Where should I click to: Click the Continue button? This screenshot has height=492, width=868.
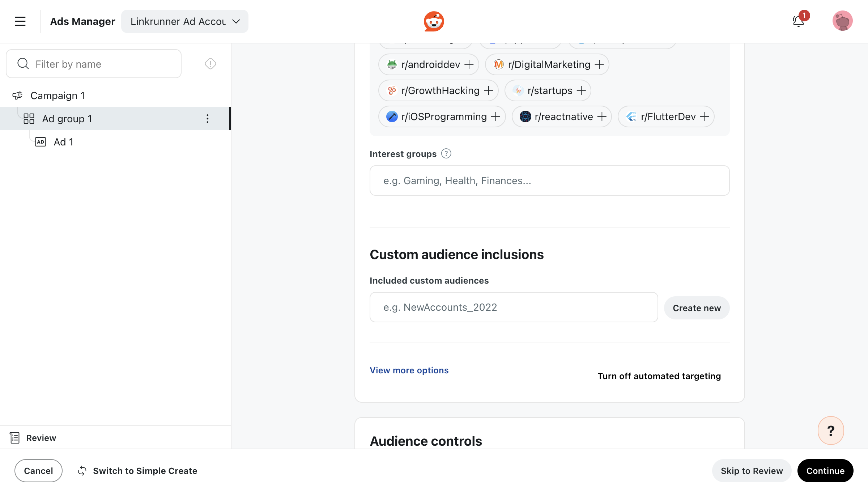click(x=825, y=471)
